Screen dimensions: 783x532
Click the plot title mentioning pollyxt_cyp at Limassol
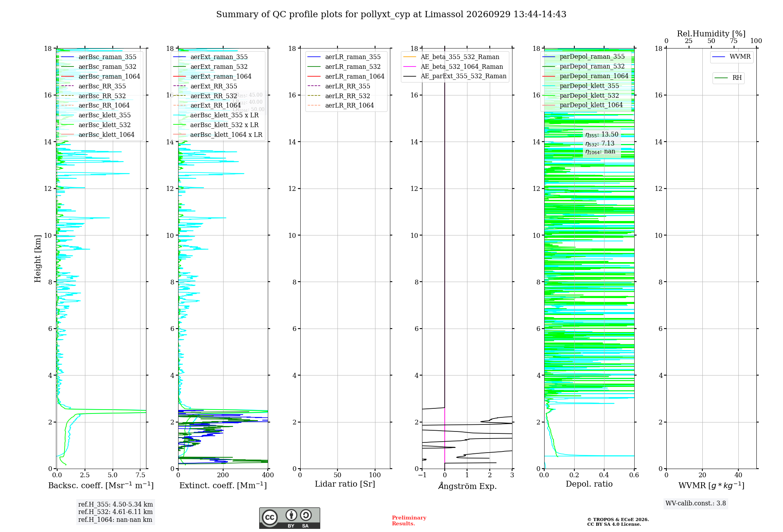(x=391, y=14)
